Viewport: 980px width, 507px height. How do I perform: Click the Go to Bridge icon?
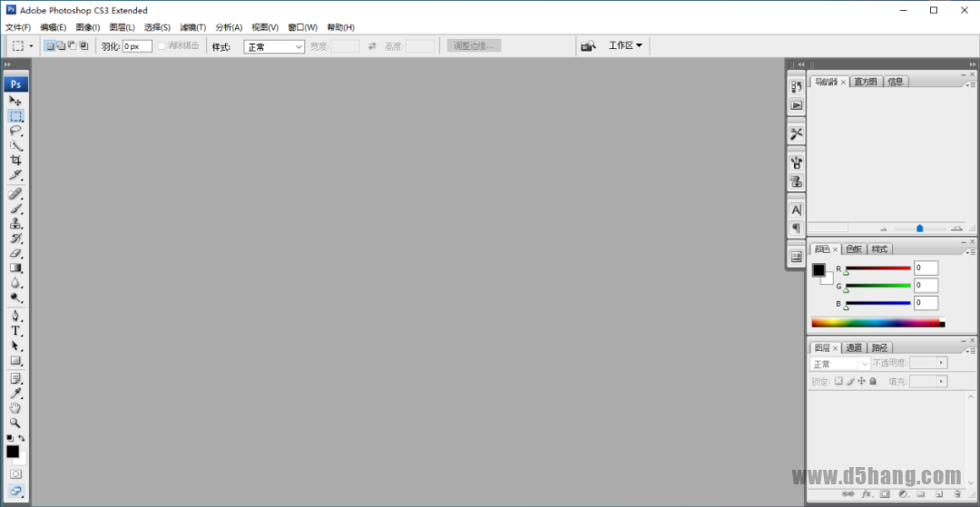(588, 45)
